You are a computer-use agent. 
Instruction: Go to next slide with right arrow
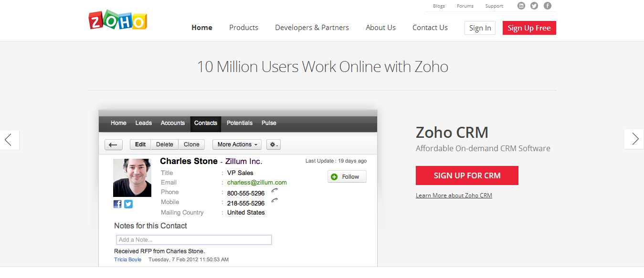pos(634,139)
